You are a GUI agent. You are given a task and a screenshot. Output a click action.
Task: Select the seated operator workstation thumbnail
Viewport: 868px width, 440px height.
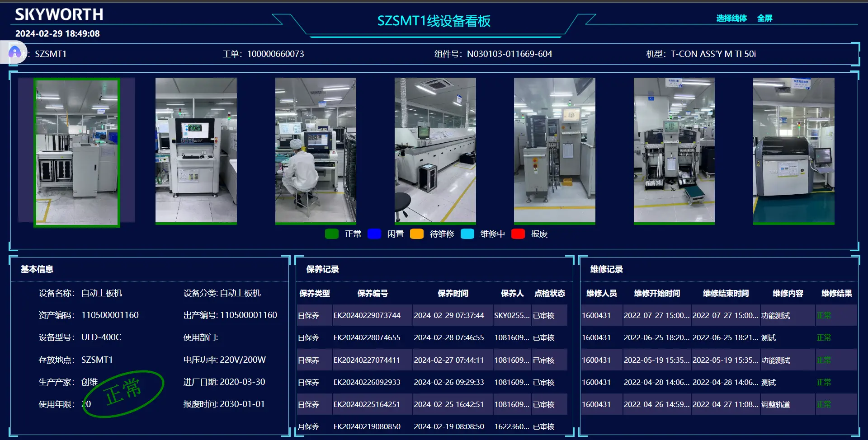click(x=316, y=150)
